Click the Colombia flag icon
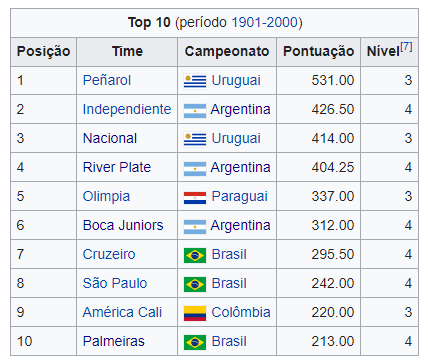The image size is (428, 360). (195, 313)
